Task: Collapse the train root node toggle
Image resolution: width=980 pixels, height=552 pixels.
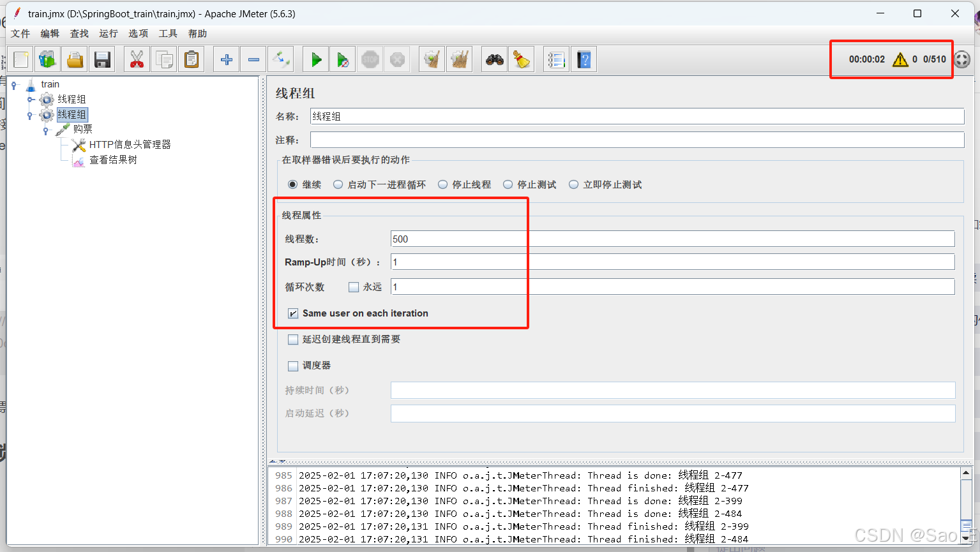Action: point(14,84)
